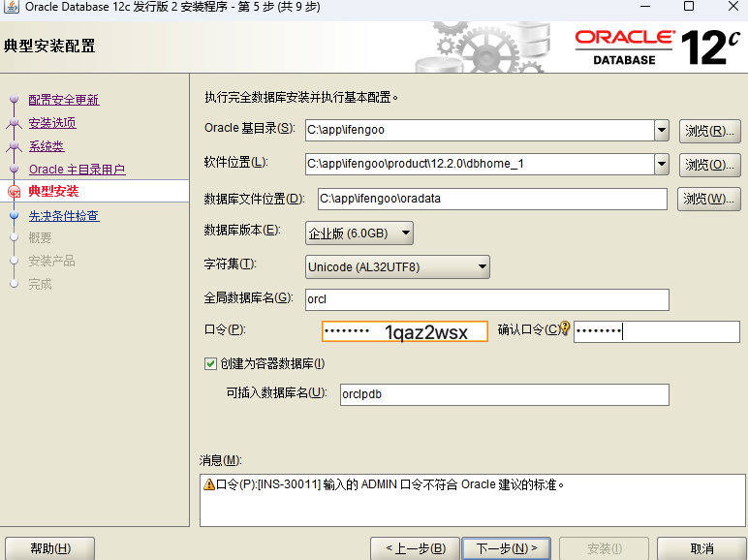This screenshot has height=560, width=748.
Task: Maximize the installer window
Action: coord(689,6)
